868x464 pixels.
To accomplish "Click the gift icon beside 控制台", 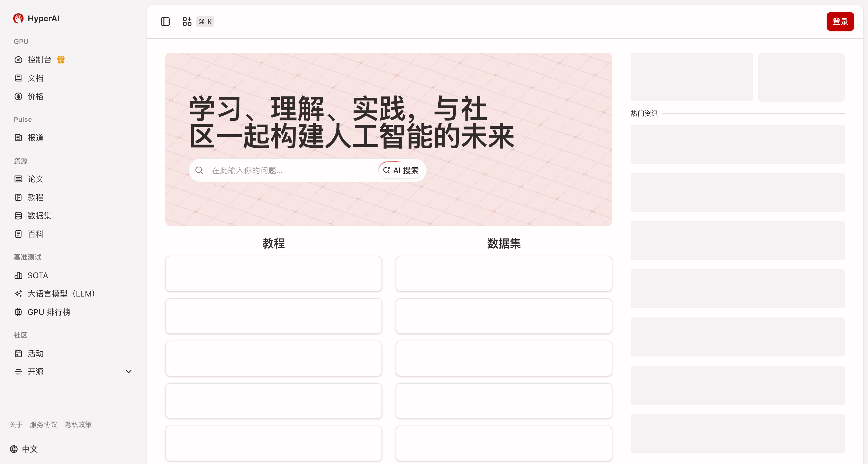I will tap(61, 60).
